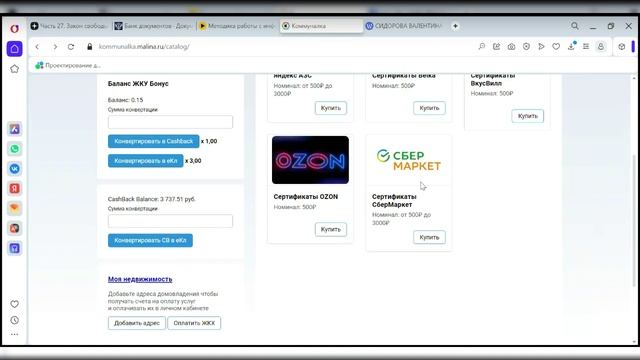Switch to tab 'Банк документов'
This screenshot has height=360, width=640.
coord(153,26)
